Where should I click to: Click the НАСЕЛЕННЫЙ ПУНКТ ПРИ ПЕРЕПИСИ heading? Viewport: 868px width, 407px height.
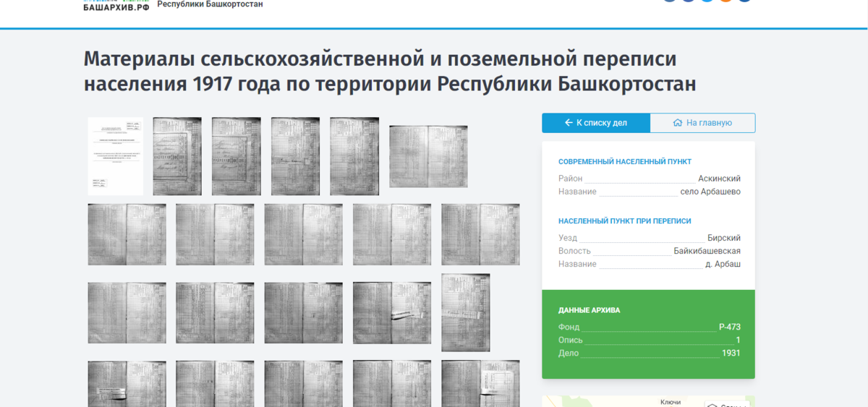625,221
